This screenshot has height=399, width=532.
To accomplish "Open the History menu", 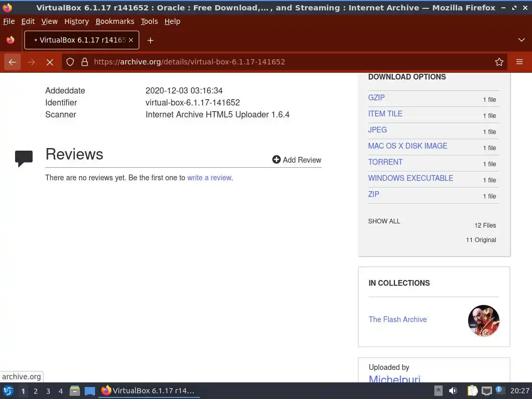I will 77,21.
